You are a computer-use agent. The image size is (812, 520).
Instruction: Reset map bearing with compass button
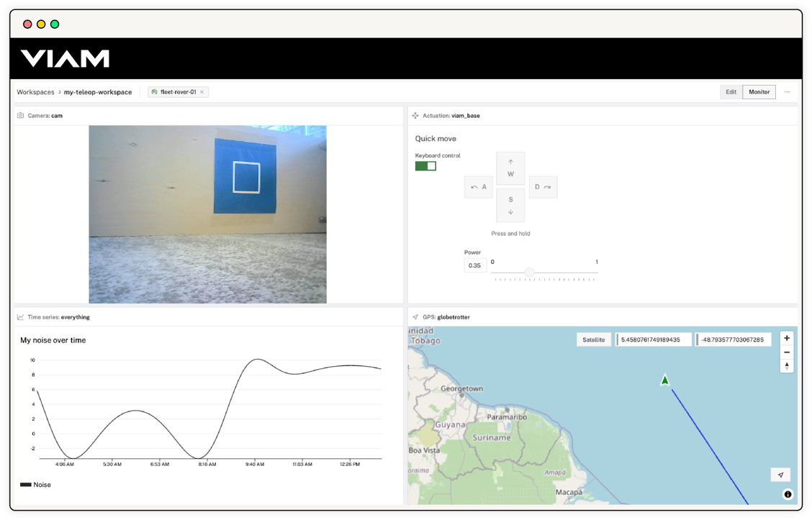coord(787,366)
